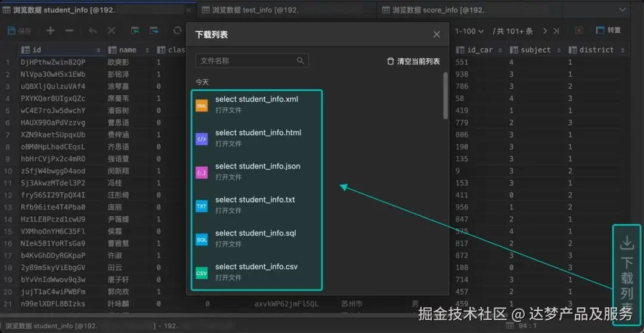The width and height of the screenshot is (644, 333).
Task: Click the SQL file icon
Action: pos(202,240)
